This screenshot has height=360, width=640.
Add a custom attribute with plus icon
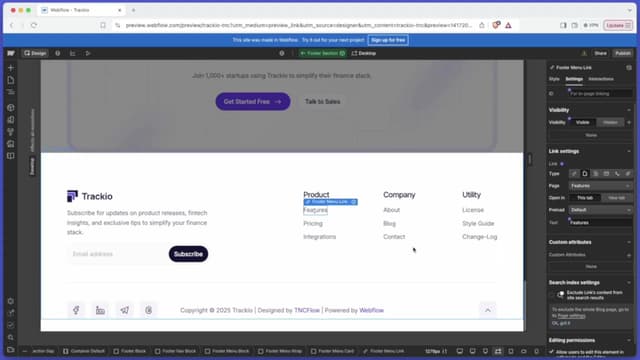tap(629, 255)
